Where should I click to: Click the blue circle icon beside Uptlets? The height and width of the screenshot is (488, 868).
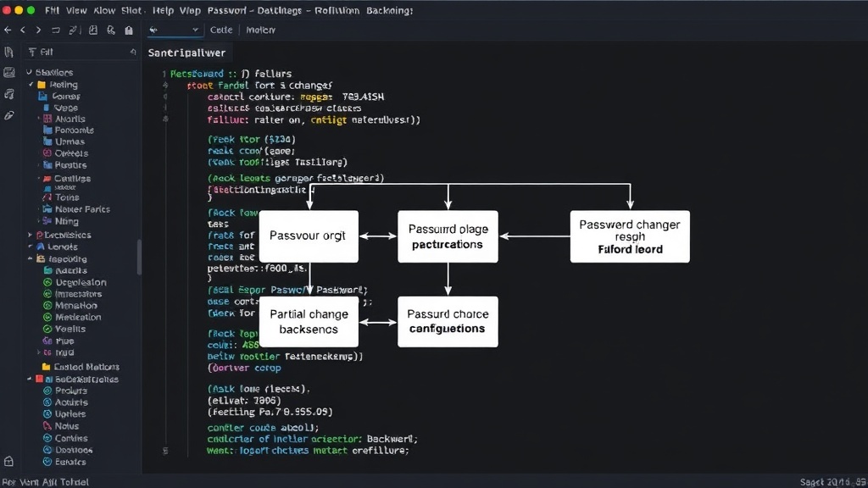47,413
